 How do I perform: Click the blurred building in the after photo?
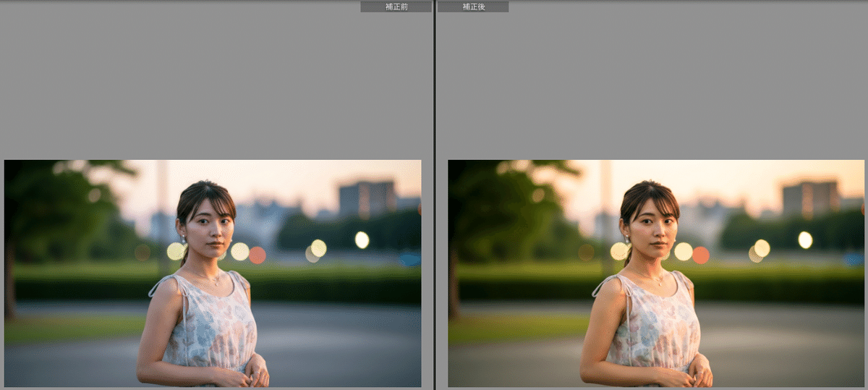pyautogui.click(x=810, y=198)
